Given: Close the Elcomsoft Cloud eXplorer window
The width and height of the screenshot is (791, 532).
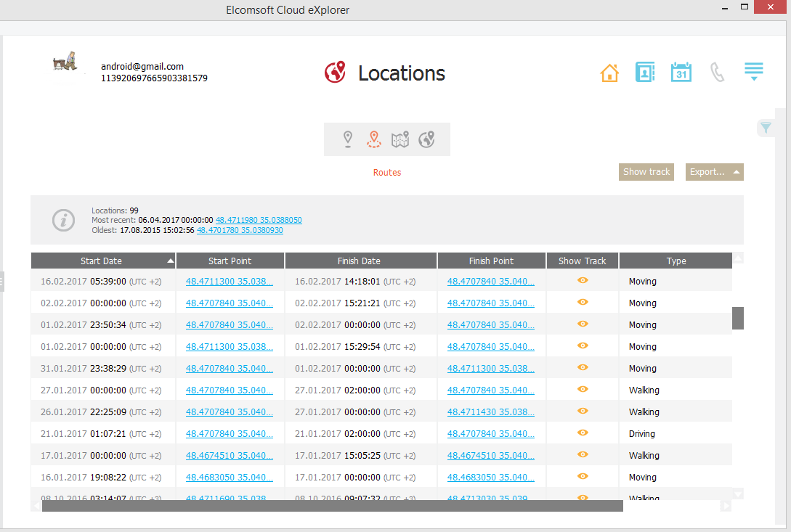Looking at the screenshot, I should [771, 7].
